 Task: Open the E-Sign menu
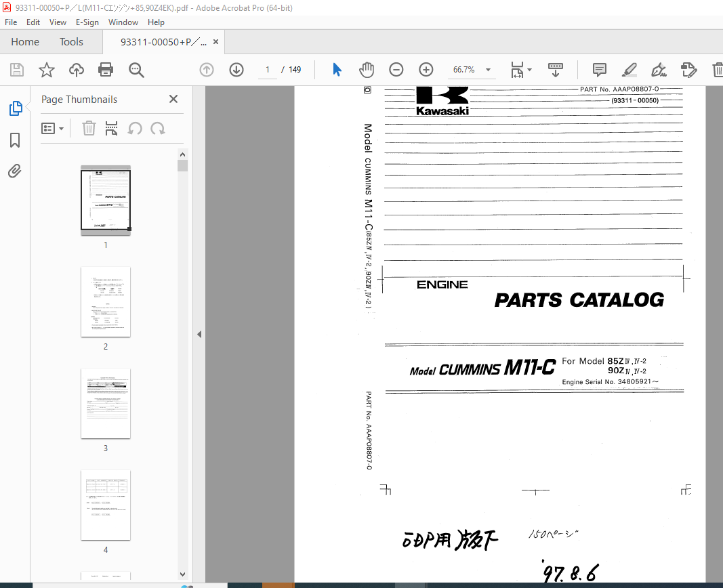coord(87,22)
